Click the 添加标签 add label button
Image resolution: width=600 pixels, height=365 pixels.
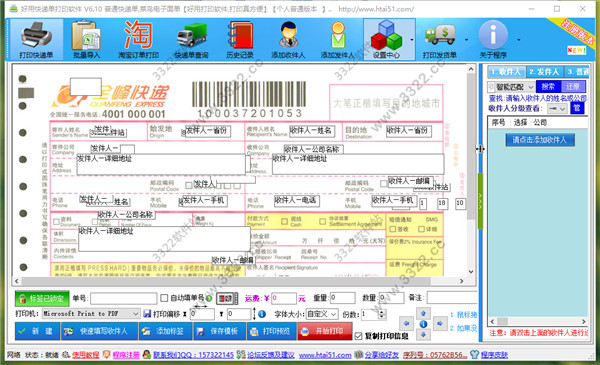pos(165,331)
